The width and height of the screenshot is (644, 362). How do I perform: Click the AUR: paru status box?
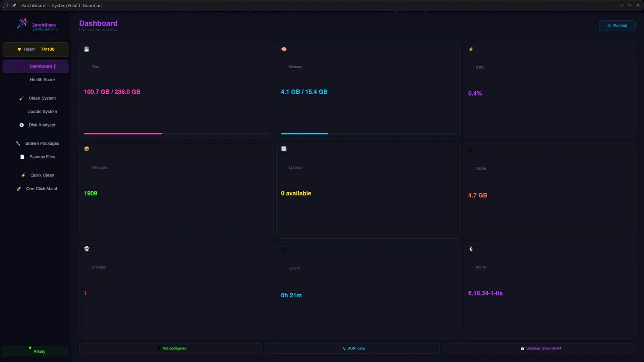coord(352,348)
